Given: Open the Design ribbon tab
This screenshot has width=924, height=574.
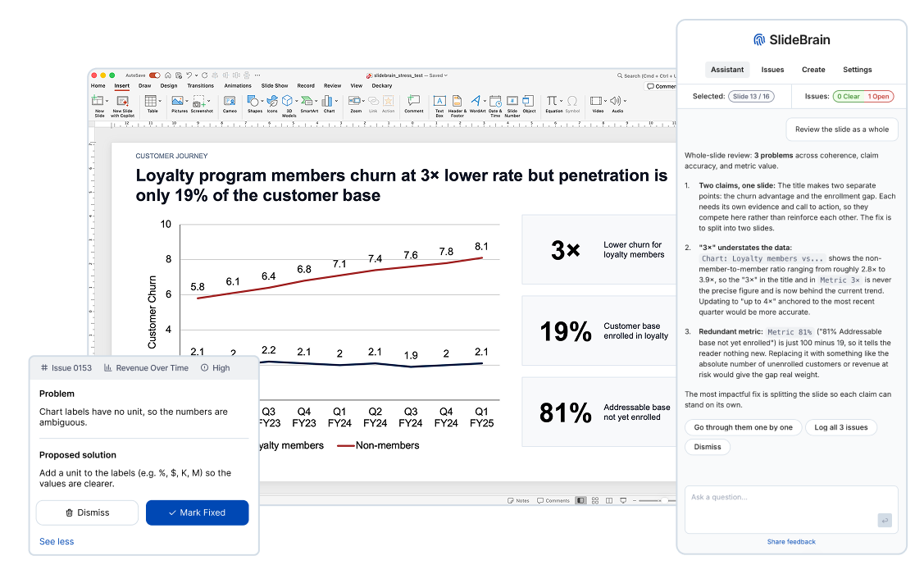Looking at the screenshot, I should 169,85.
